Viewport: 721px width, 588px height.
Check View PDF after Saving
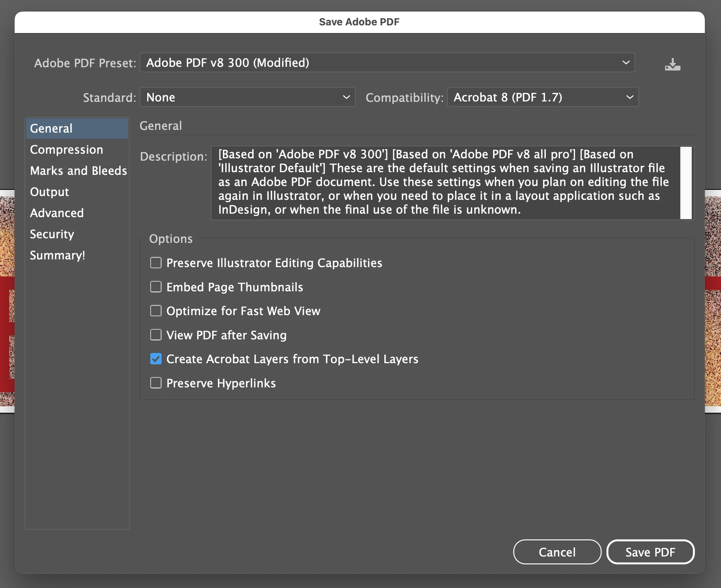click(156, 335)
